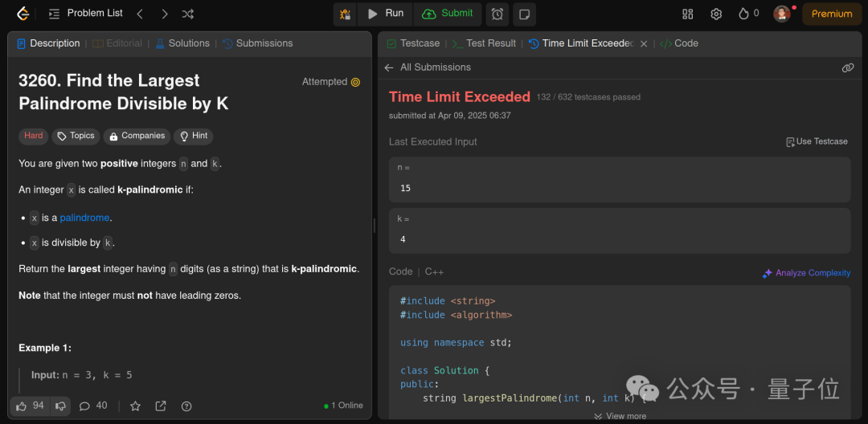This screenshot has height=424, width=868.
Task: Expand the Hint section
Action: (194, 136)
